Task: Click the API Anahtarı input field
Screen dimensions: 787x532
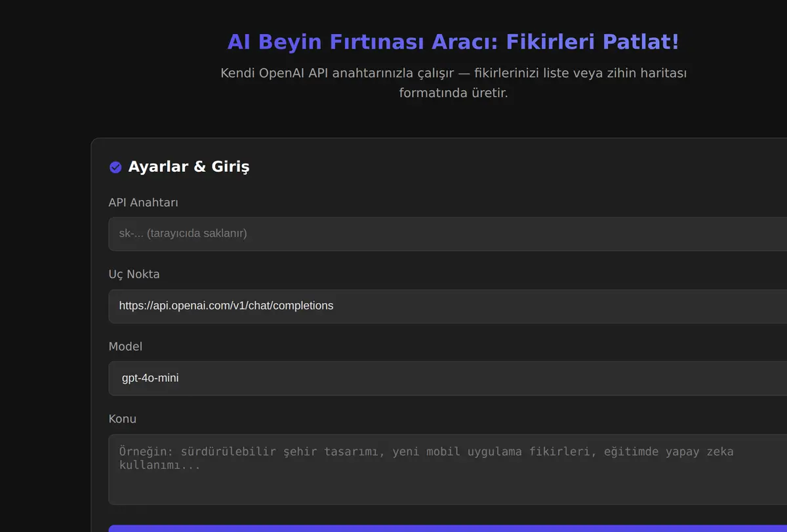Action: [448, 234]
